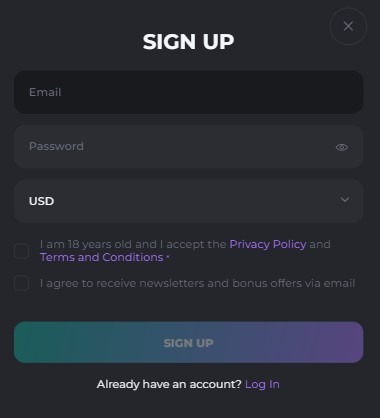Open the Terms and Conditions link
Image resolution: width=380 pixels, height=418 pixels.
[x=102, y=257]
